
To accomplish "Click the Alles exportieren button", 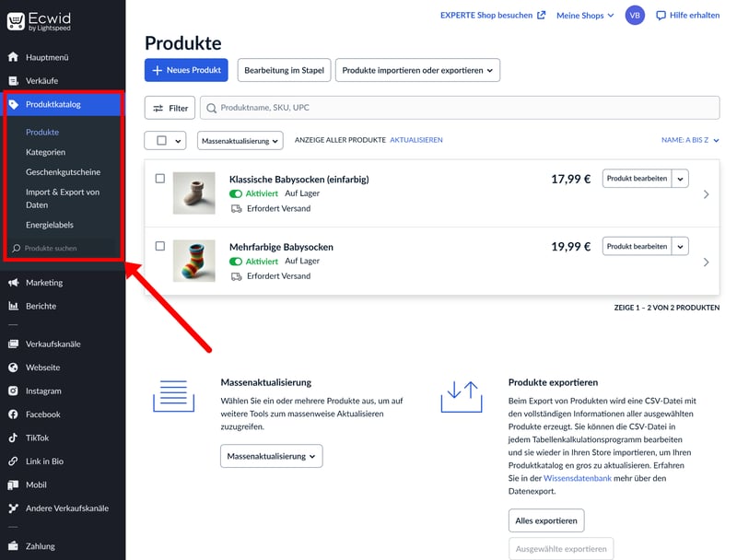I will click(x=546, y=520).
